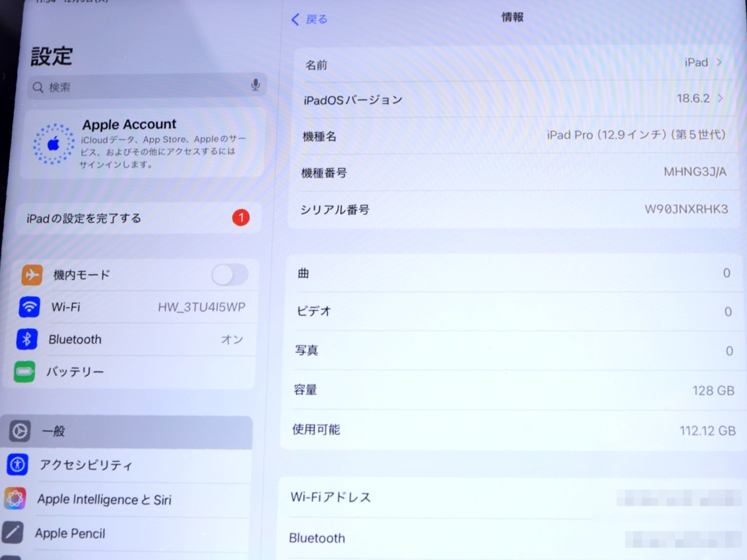Tap the model number MHNG3J/A value
747x560 pixels.
694,171
